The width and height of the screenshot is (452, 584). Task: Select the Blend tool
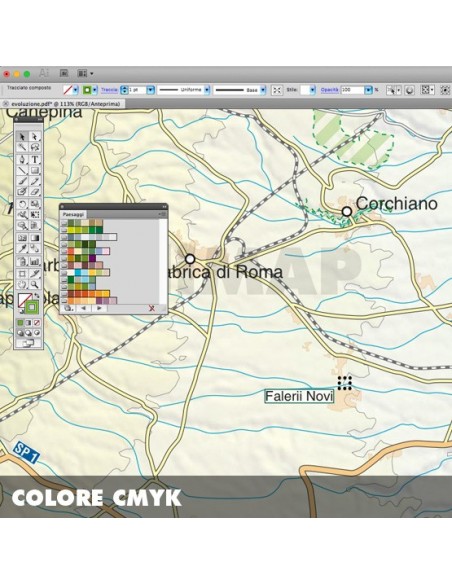tap(35, 249)
